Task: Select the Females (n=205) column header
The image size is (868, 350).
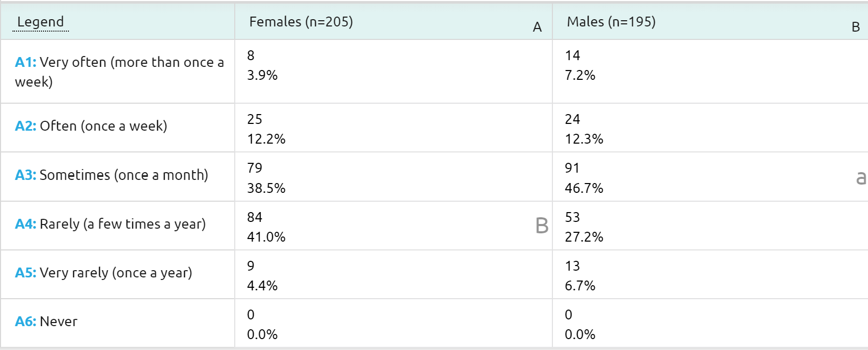Action: coord(301,22)
